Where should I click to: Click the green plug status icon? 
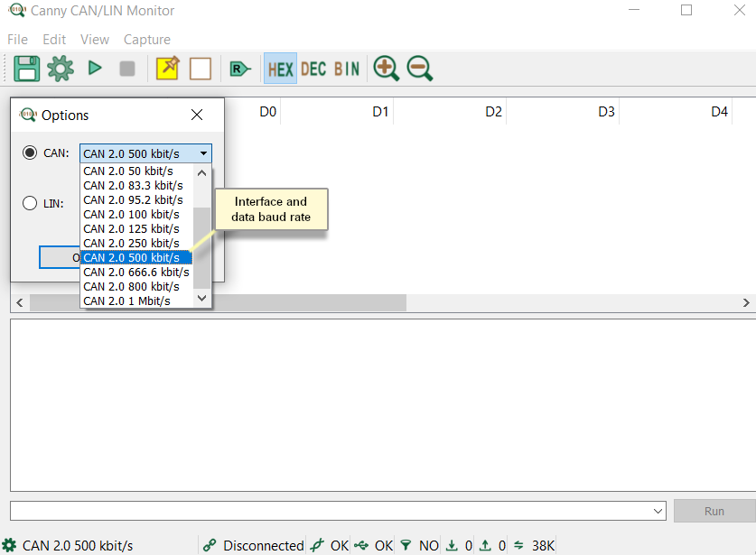tap(317, 545)
